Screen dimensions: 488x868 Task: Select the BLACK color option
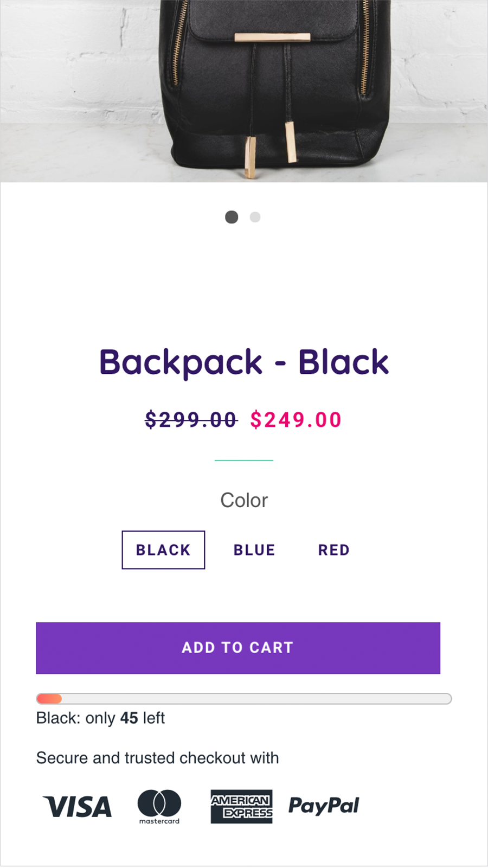pos(163,550)
